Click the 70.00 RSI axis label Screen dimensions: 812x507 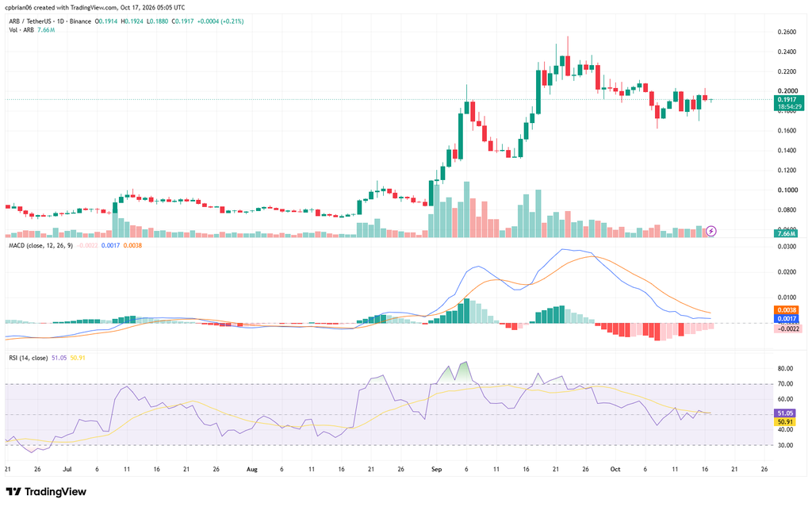point(786,384)
